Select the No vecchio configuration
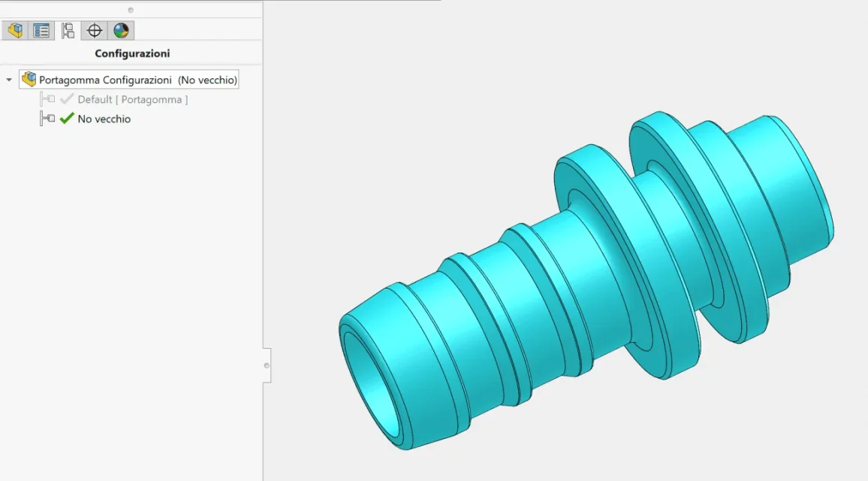Image resolution: width=868 pixels, height=481 pixels. pos(104,119)
